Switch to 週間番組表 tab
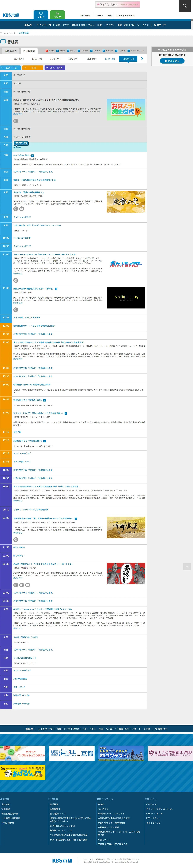This screenshot has width=193, height=868. (x=11, y=51)
